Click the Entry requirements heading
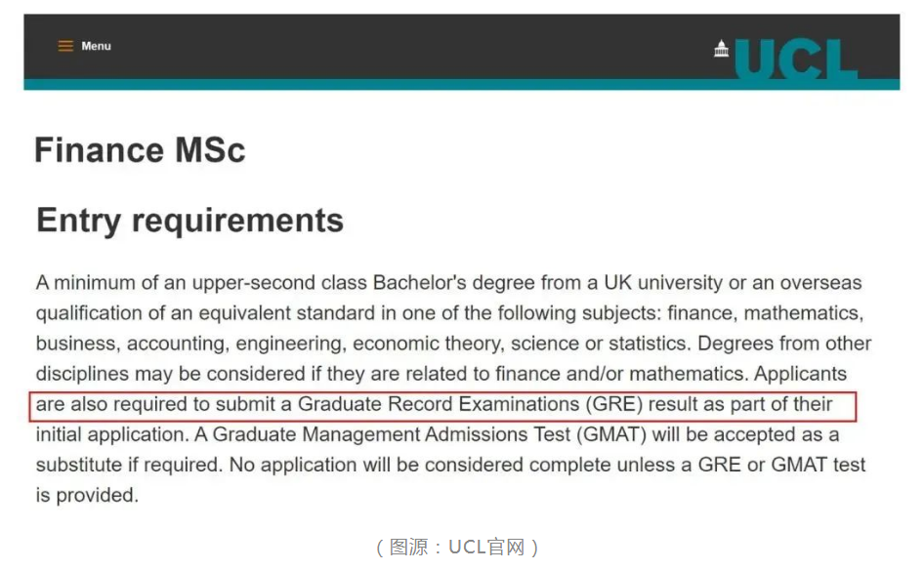The image size is (924, 570). (x=189, y=221)
